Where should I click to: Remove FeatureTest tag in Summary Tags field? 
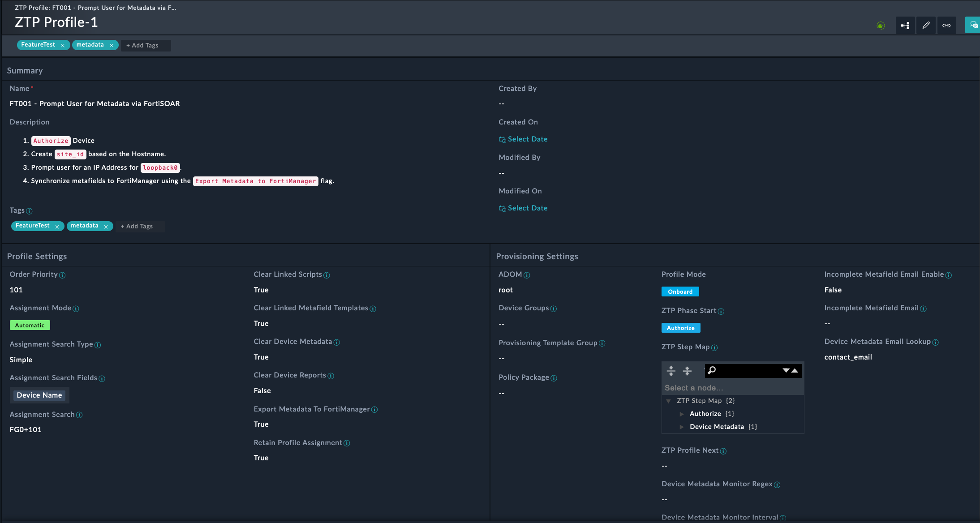[x=57, y=227]
